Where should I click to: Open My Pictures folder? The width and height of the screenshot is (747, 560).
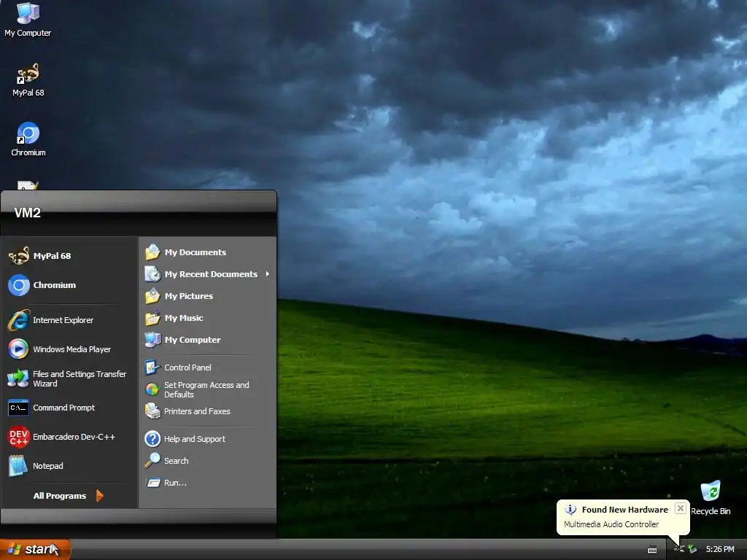(x=208, y=296)
